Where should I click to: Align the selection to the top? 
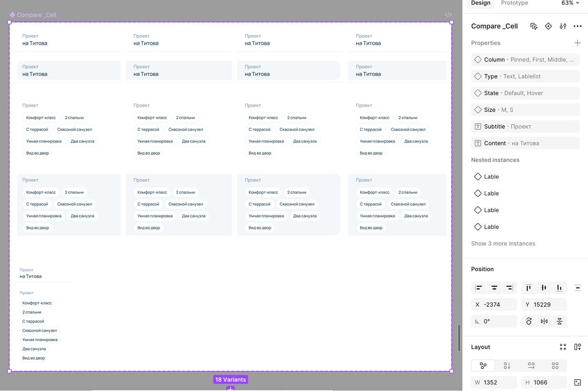click(x=529, y=288)
